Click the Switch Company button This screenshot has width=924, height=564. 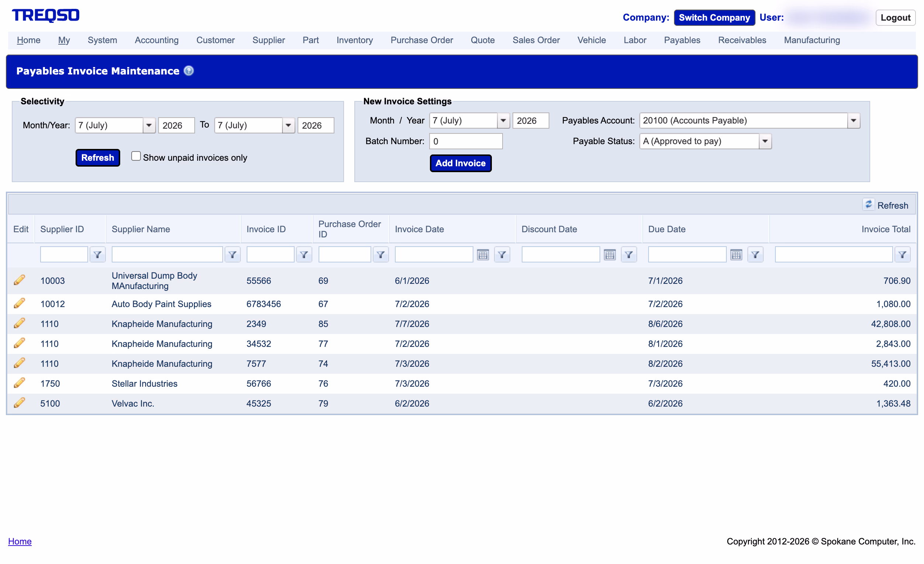click(x=714, y=18)
